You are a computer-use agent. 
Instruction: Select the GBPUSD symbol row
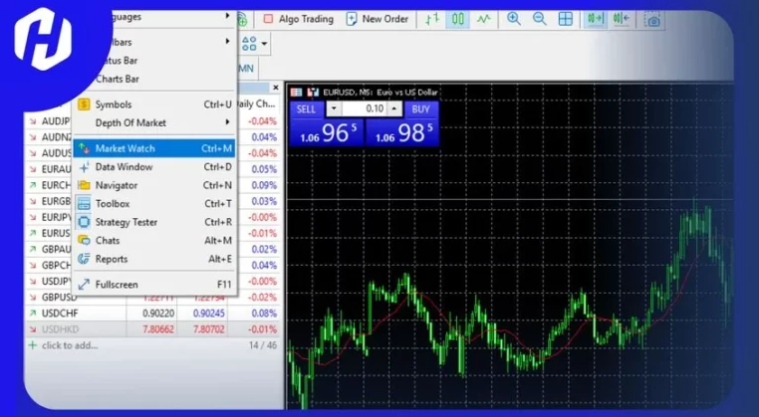pyautogui.click(x=152, y=297)
